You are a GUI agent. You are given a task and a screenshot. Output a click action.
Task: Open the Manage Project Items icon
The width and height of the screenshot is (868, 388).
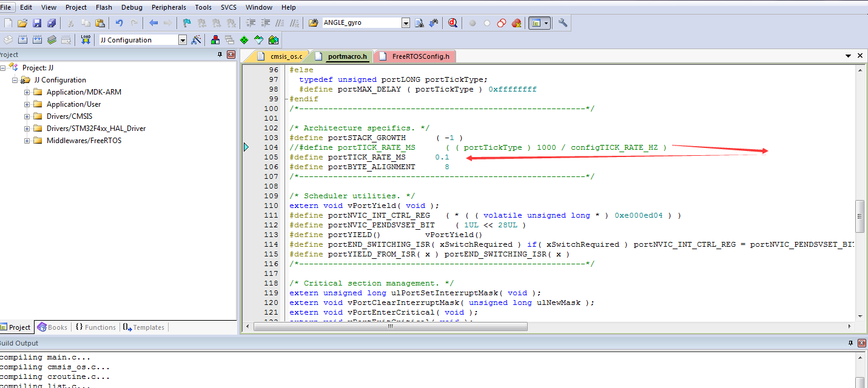pos(215,40)
